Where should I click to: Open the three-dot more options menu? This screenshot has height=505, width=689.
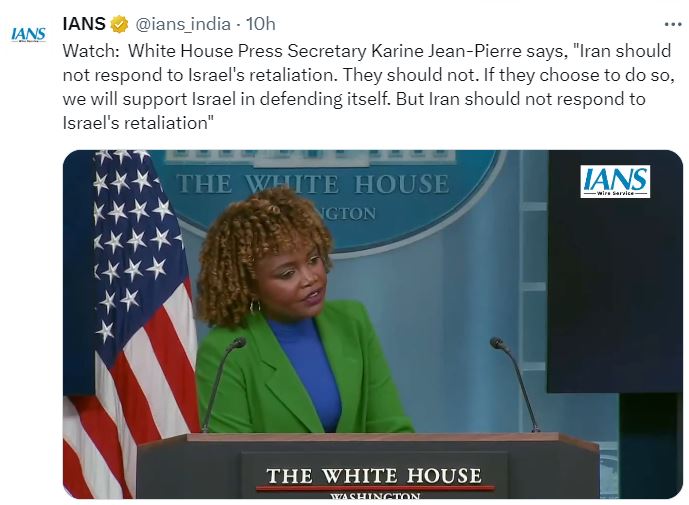point(673,25)
